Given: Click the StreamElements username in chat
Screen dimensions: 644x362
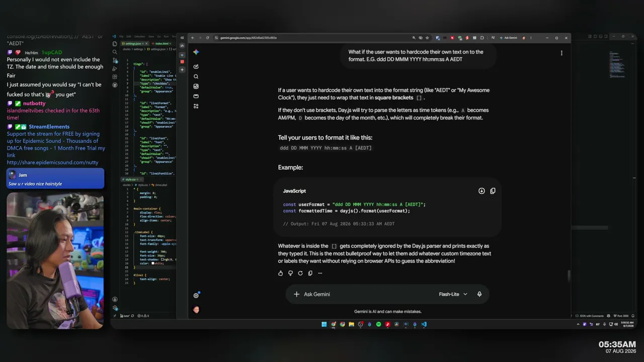Looking at the screenshot, I should point(49,127).
